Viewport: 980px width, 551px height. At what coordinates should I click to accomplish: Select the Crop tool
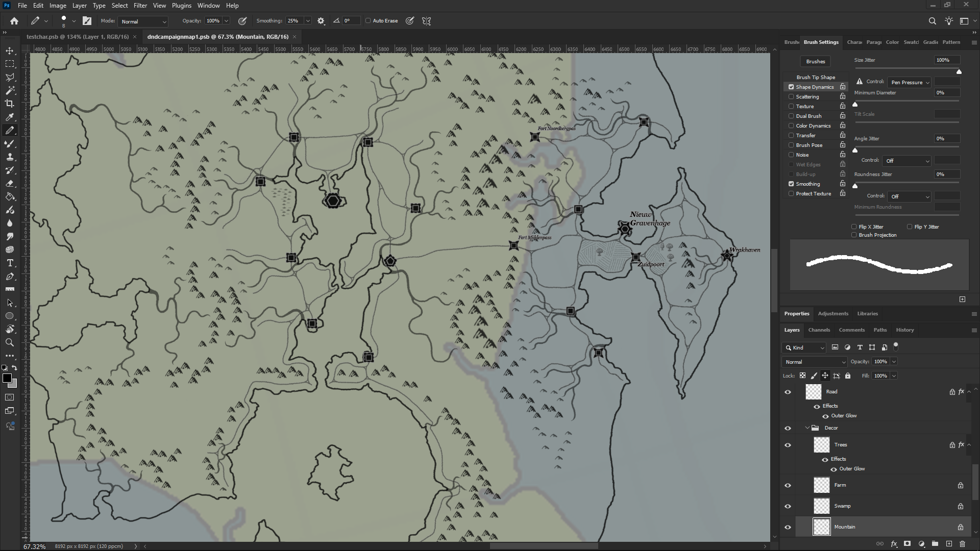pyautogui.click(x=10, y=104)
